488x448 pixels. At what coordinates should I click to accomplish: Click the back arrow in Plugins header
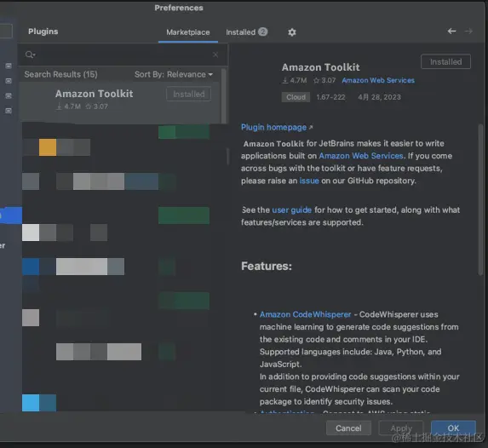pyautogui.click(x=451, y=32)
